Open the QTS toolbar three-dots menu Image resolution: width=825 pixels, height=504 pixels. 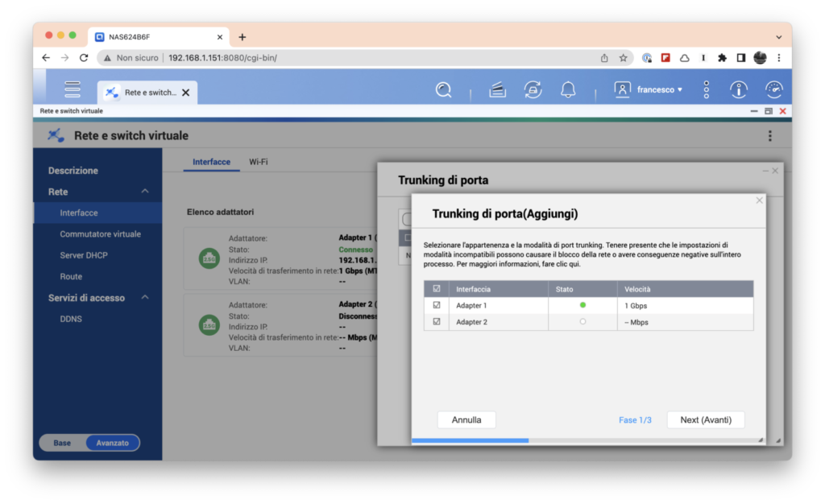pyautogui.click(x=706, y=90)
